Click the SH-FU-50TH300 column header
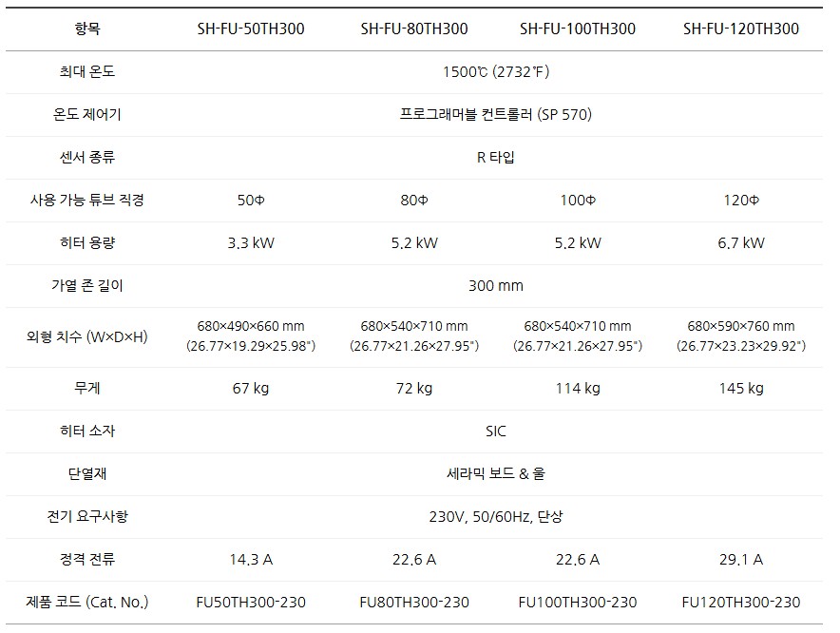840x633 pixels. click(x=251, y=29)
